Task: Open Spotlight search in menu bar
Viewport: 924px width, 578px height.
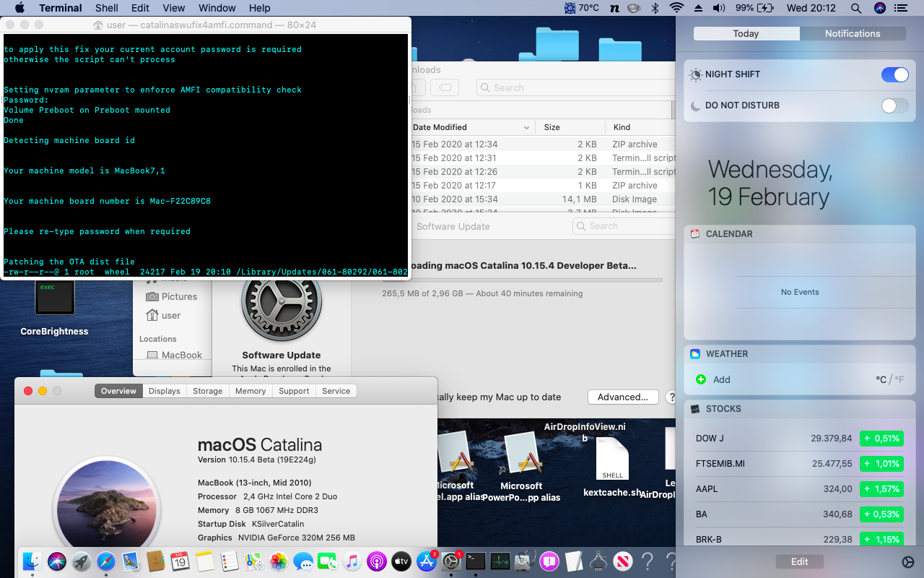Action: 856,8
